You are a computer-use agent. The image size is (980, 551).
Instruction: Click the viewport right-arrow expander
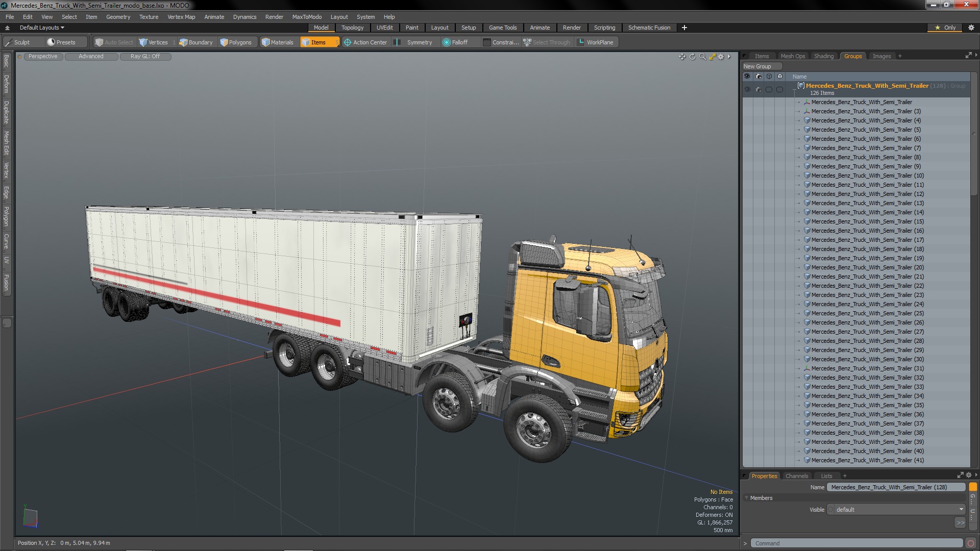(x=729, y=57)
